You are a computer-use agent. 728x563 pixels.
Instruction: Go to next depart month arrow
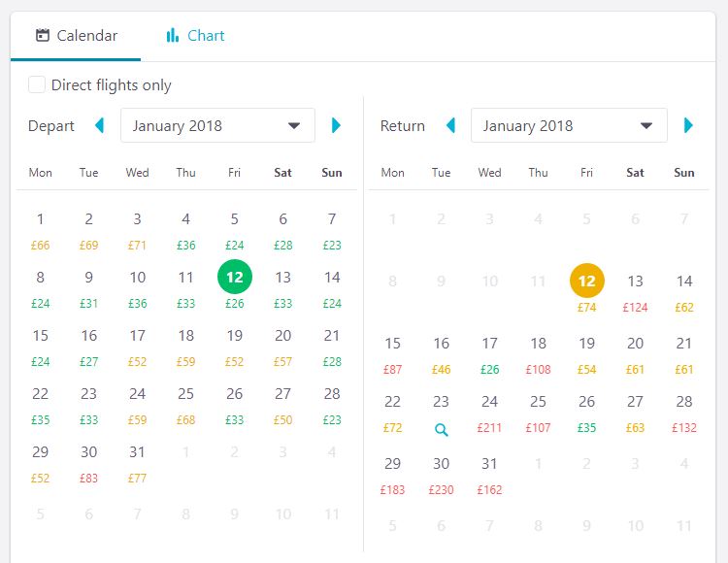[x=336, y=125]
